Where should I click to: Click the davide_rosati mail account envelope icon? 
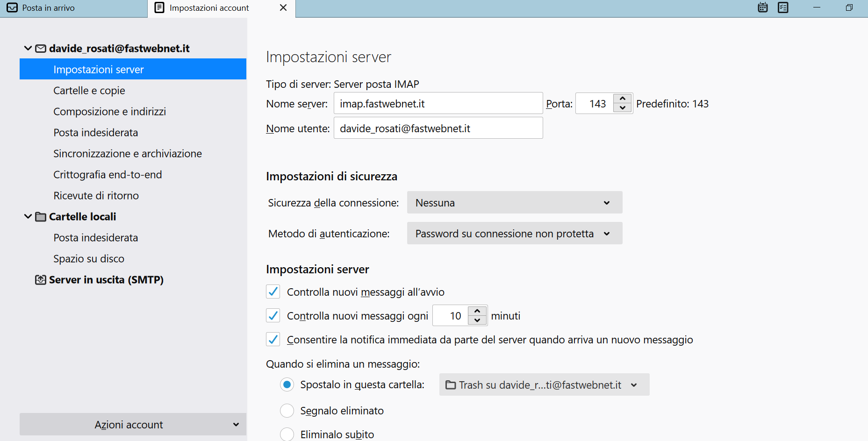(x=41, y=49)
